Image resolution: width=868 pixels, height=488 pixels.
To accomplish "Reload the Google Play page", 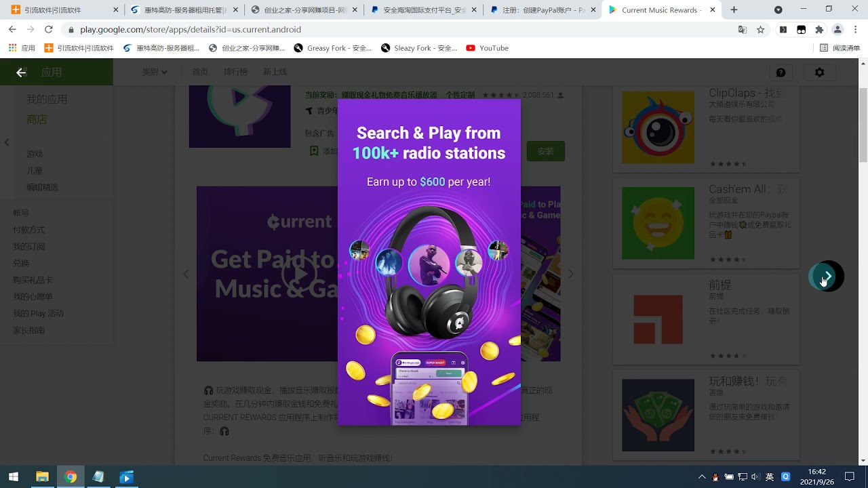I will [48, 30].
